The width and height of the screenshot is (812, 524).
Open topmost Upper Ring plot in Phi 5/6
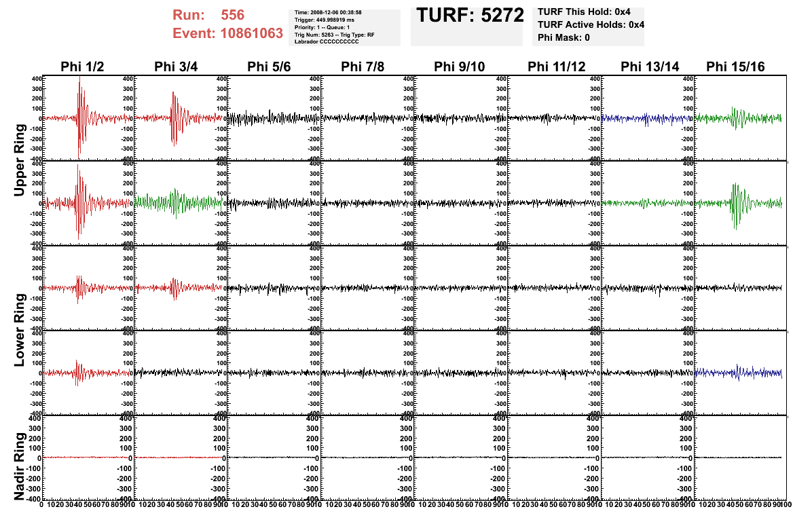[274, 118]
